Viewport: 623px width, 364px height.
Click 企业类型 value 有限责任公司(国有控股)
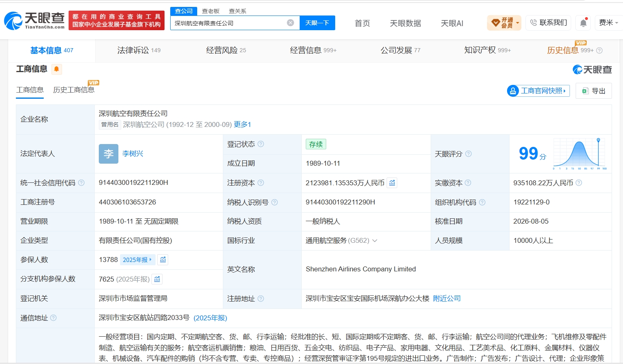[136, 240]
